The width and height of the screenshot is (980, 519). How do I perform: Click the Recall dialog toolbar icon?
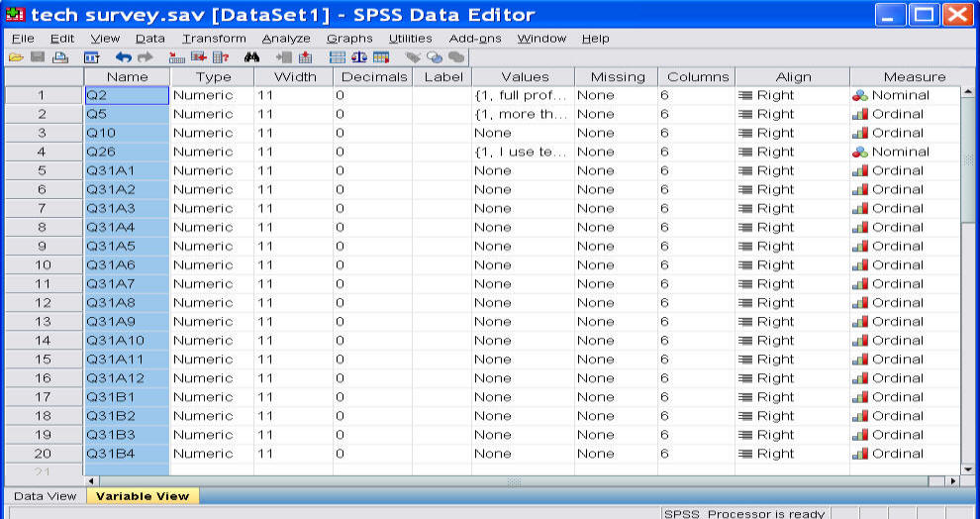[91, 57]
